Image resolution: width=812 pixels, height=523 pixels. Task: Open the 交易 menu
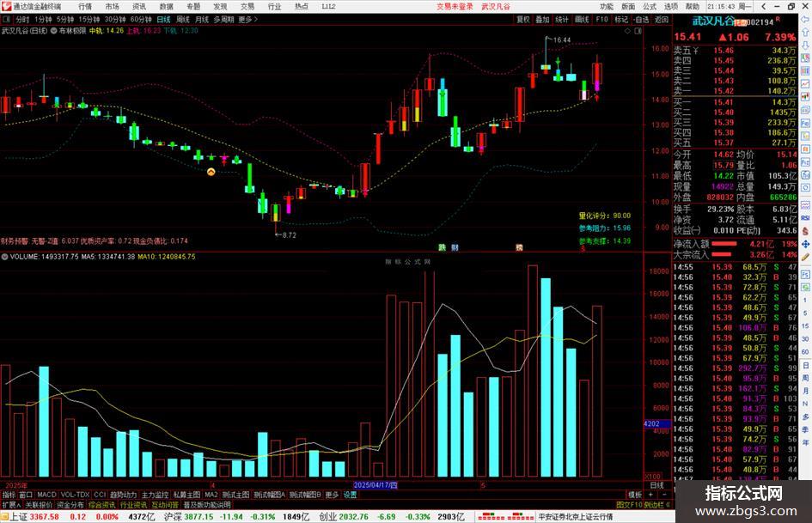247,6
